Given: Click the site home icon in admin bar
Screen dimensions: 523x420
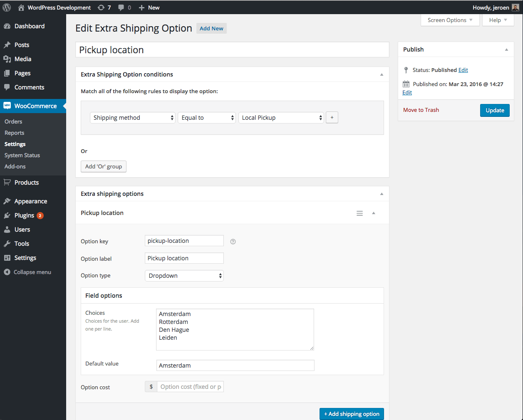Looking at the screenshot, I should pos(21,7).
